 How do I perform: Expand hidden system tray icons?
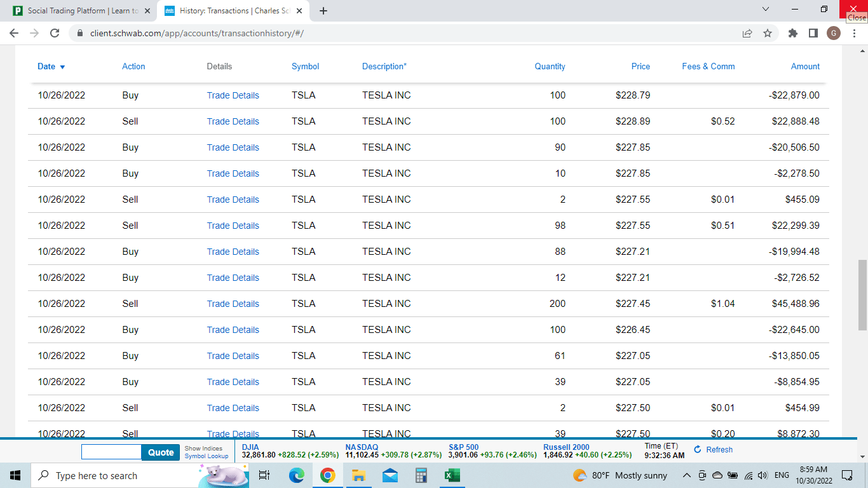tap(687, 475)
